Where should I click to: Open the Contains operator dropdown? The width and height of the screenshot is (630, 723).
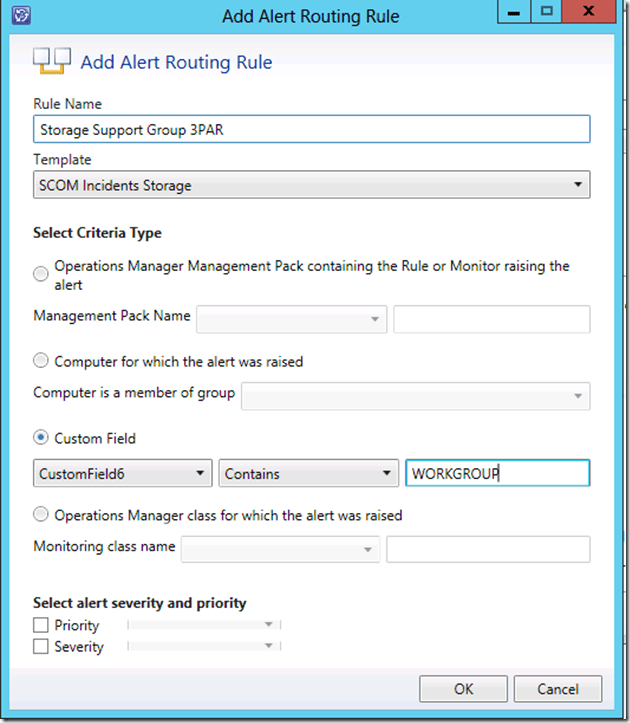tap(309, 473)
